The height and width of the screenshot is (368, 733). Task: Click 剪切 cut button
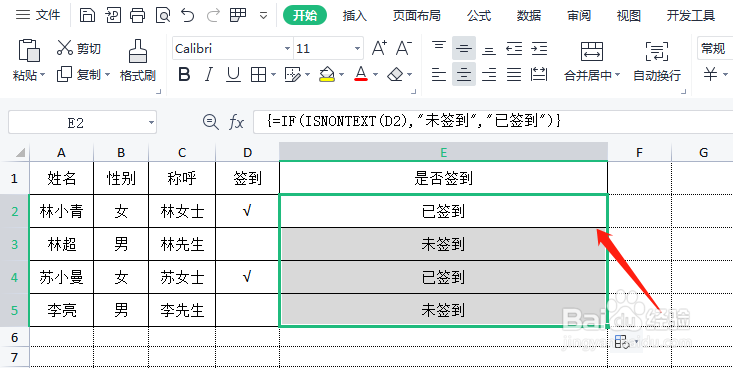pos(79,48)
